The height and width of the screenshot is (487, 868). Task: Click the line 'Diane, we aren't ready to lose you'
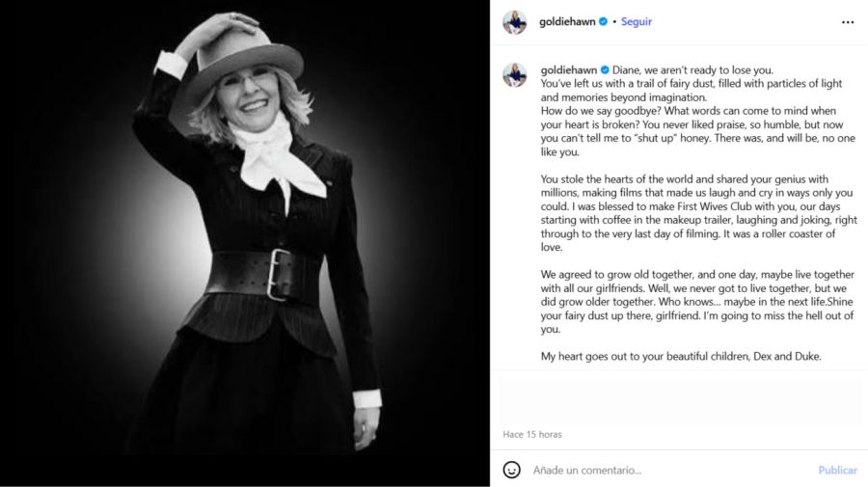tap(692, 69)
